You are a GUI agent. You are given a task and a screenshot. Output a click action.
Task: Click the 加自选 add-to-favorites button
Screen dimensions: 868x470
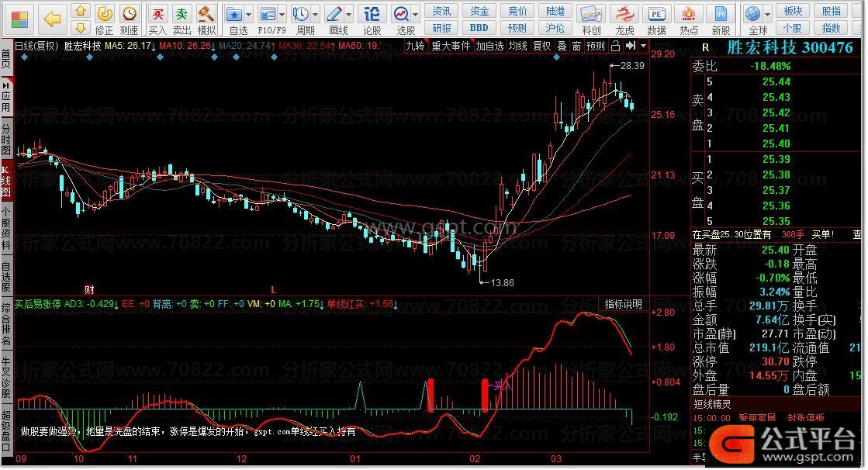tap(489, 46)
